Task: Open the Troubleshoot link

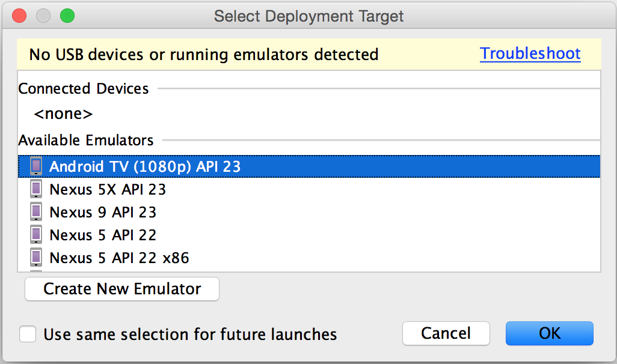Action: [x=530, y=53]
